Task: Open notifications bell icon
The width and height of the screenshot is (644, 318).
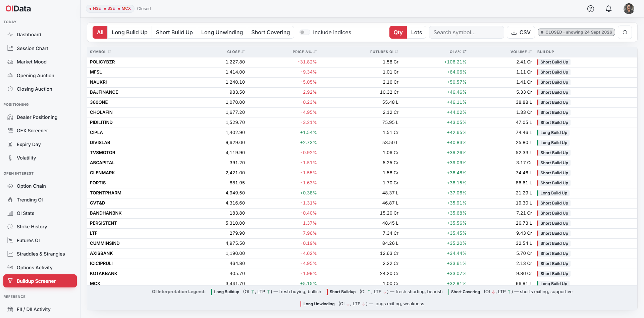Action: (609, 9)
